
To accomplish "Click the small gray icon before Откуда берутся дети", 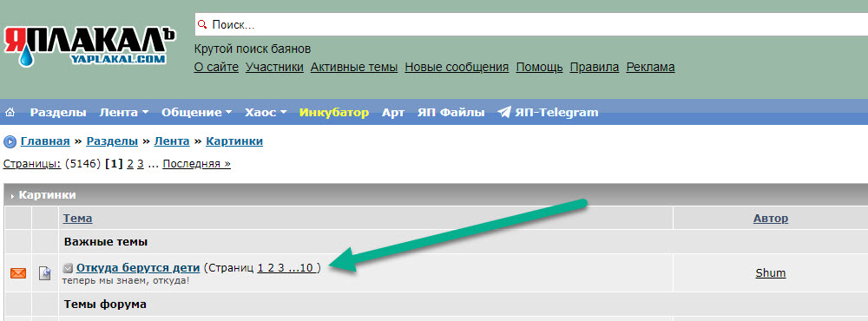I will [x=68, y=268].
